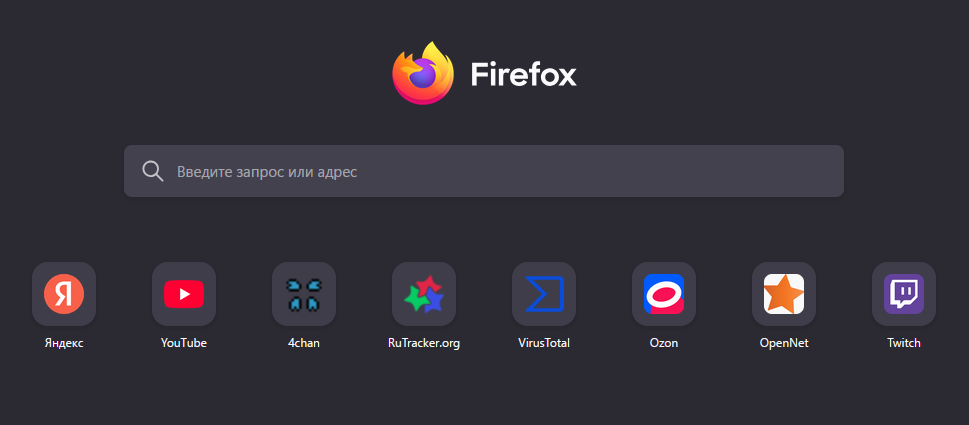Image resolution: width=969 pixels, height=425 pixels.
Task: Open the Ozon tile icon
Action: point(664,294)
